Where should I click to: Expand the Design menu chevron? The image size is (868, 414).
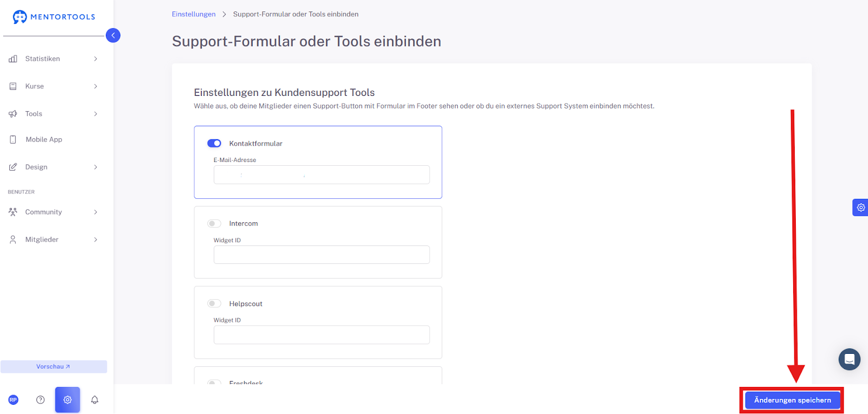point(95,167)
